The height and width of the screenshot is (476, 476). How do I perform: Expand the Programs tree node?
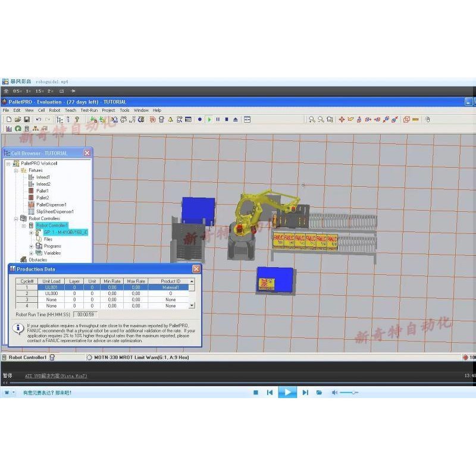(x=32, y=246)
